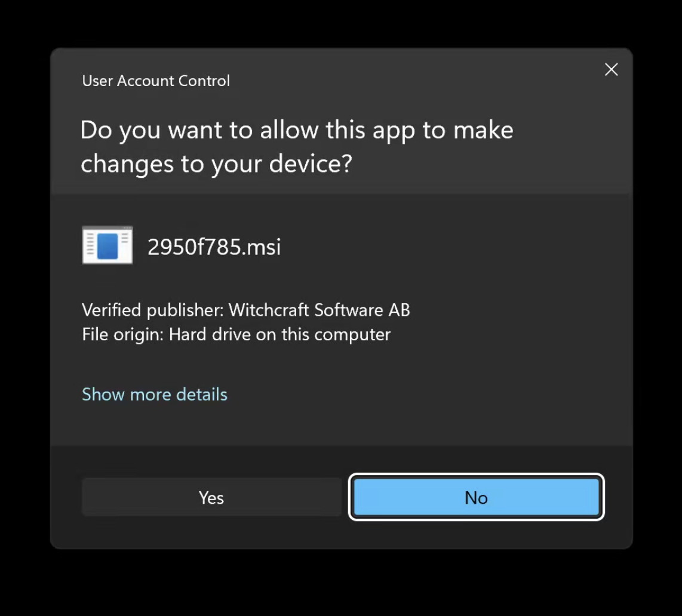Viewport: 682px width, 616px height.
Task: Click the "Hard drive on this computer" text
Action: tap(279, 334)
